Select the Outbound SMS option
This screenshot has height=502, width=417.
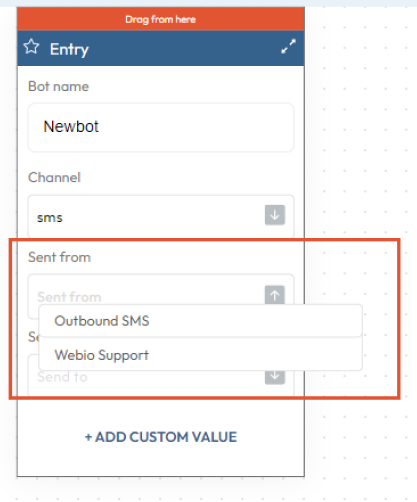pyautogui.click(x=201, y=321)
